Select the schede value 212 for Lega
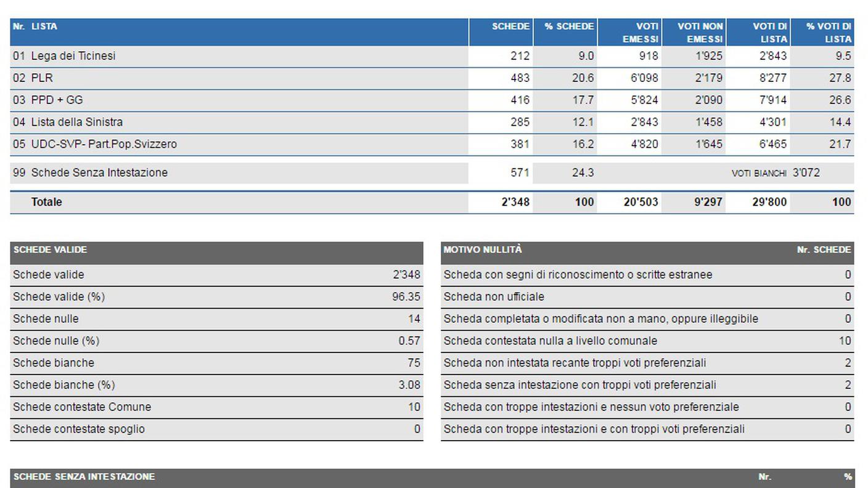 (520, 56)
